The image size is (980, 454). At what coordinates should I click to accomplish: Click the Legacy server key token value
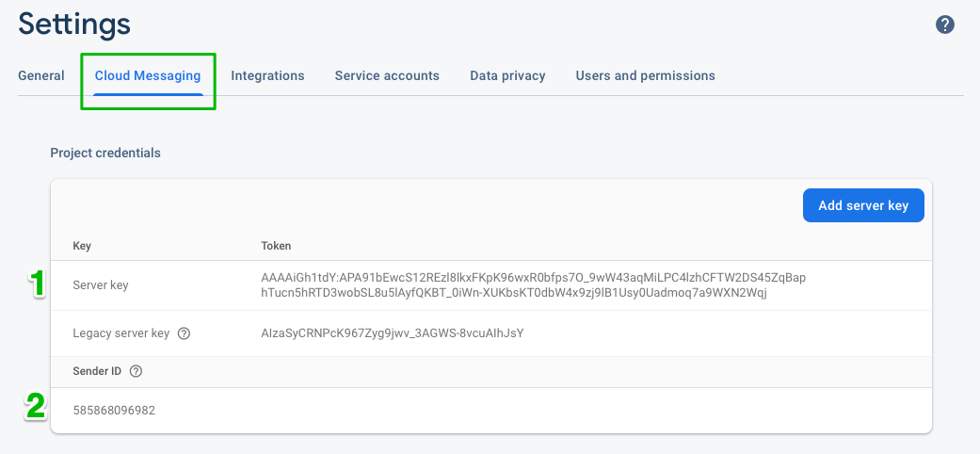[x=392, y=333]
